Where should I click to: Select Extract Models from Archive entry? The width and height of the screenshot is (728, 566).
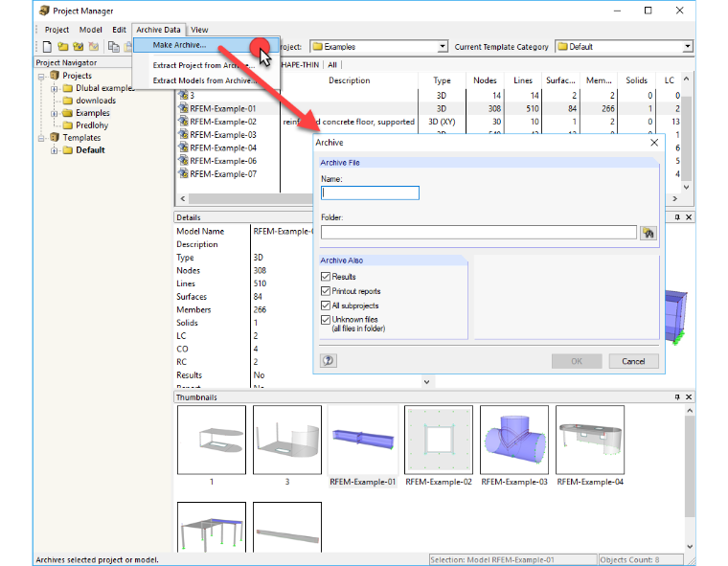tap(206, 80)
